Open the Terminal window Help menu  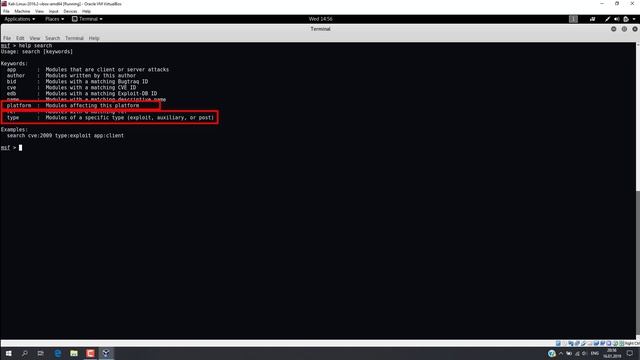[94, 38]
